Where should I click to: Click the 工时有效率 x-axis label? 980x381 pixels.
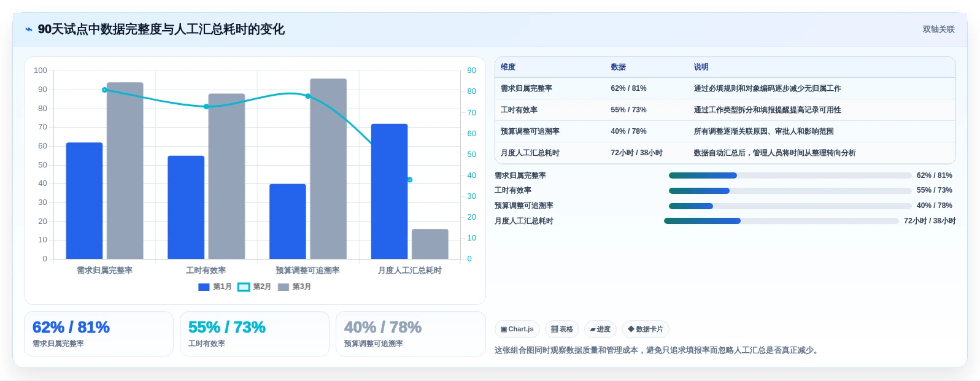click(206, 271)
